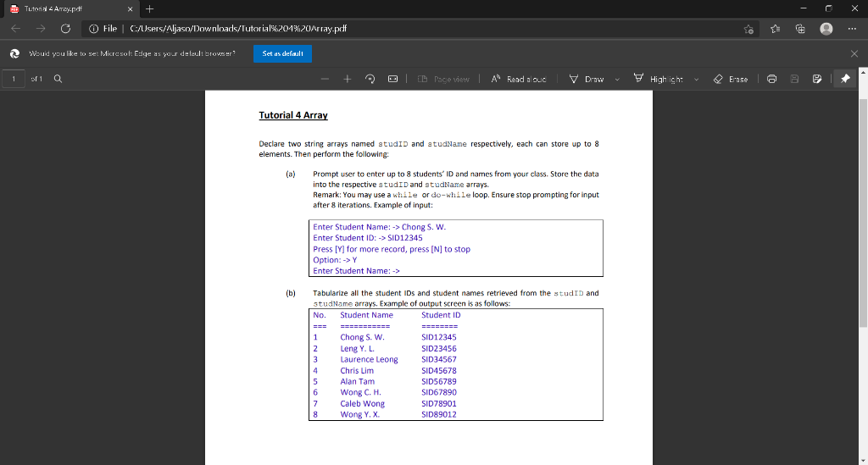Print the PDF document
This screenshot has height=465, width=868.
click(x=771, y=79)
